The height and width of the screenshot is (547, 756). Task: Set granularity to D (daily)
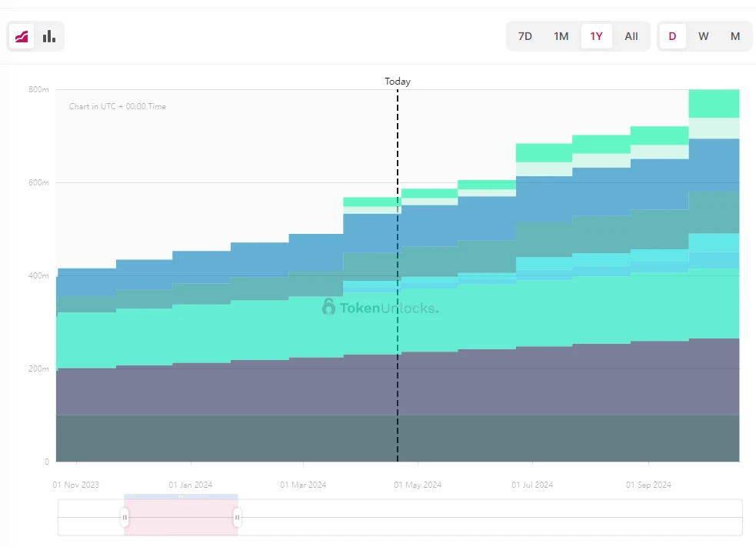tap(672, 36)
